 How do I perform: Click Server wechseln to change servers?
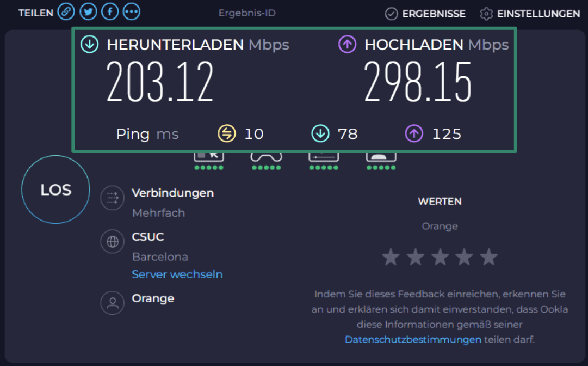(177, 274)
